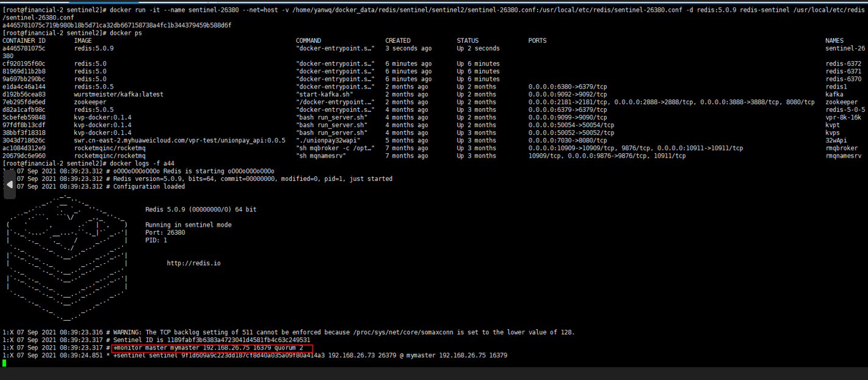
Task: Click the "3 seconds ago" created value
Action: click(x=409, y=48)
